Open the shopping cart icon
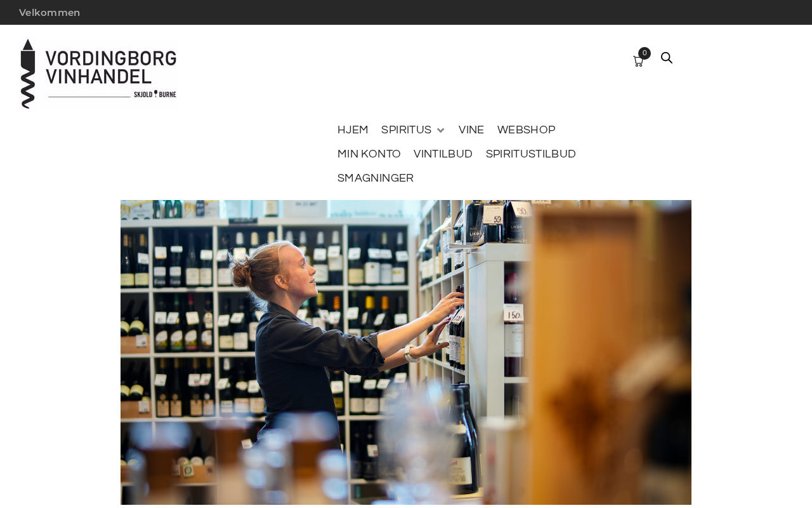The width and height of the screenshot is (812, 508). click(x=638, y=62)
